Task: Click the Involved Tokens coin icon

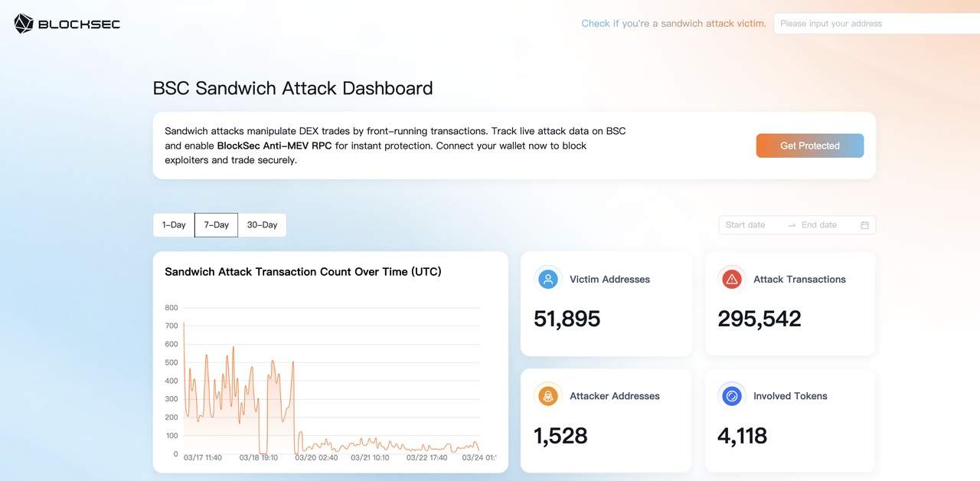Action: (732, 396)
